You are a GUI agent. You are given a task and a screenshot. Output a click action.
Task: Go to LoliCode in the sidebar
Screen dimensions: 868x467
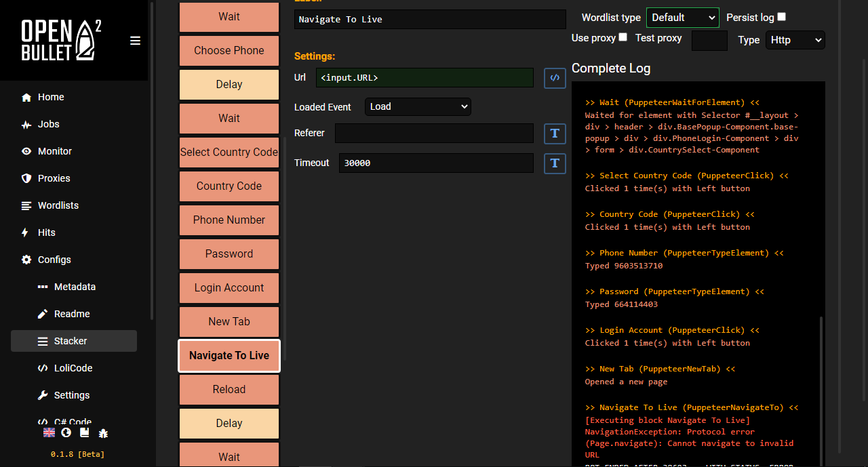[73, 368]
